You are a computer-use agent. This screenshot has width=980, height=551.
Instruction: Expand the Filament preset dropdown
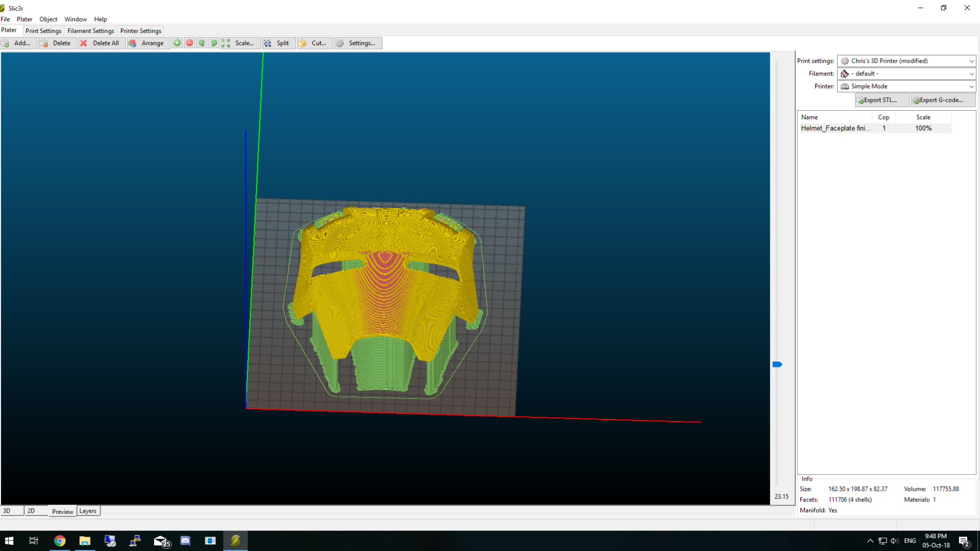[971, 73]
